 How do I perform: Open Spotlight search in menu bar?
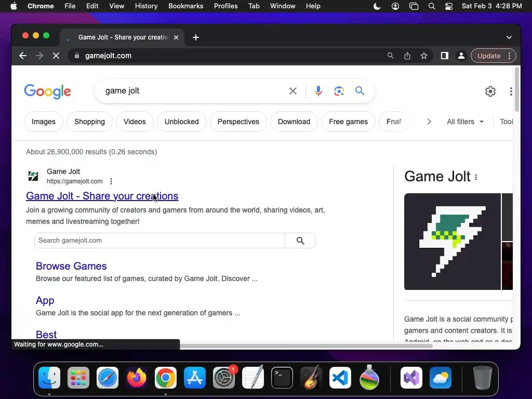coord(432,6)
